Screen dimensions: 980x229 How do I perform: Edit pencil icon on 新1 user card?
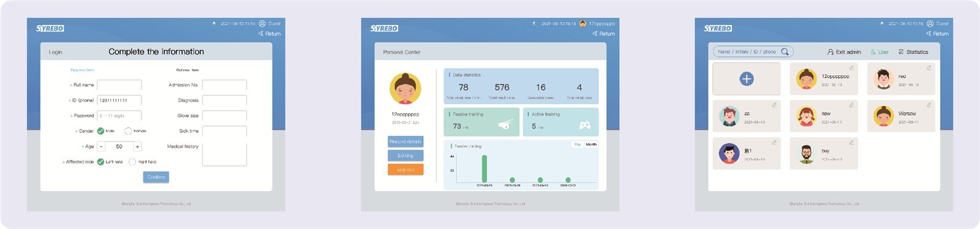[774, 143]
